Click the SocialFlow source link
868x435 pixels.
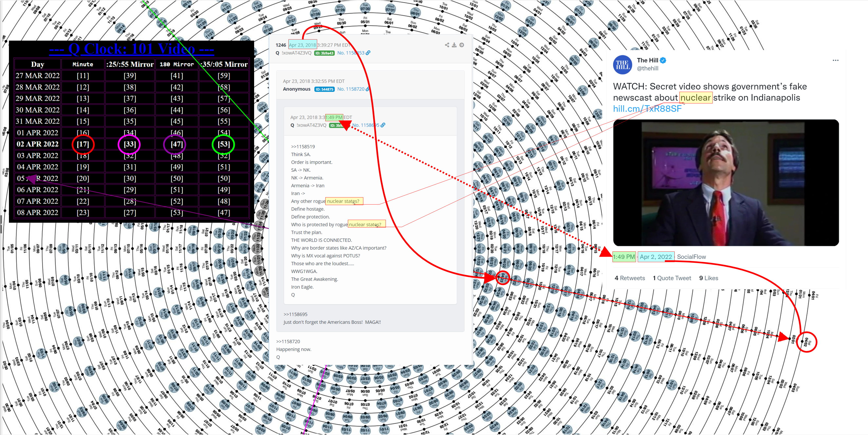(691, 257)
